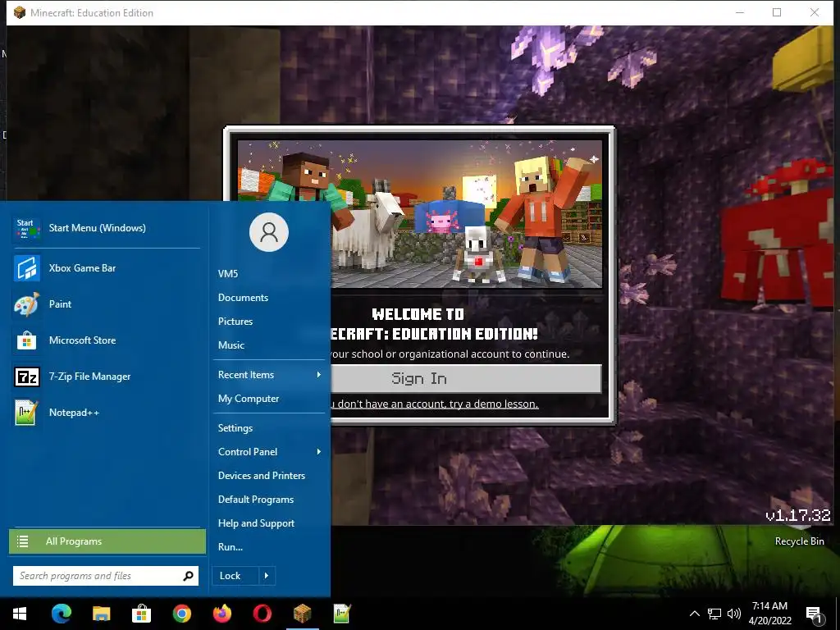Open the clock showing 7:14 AM
This screenshot has height=630, width=840.
click(x=769, y=614)
